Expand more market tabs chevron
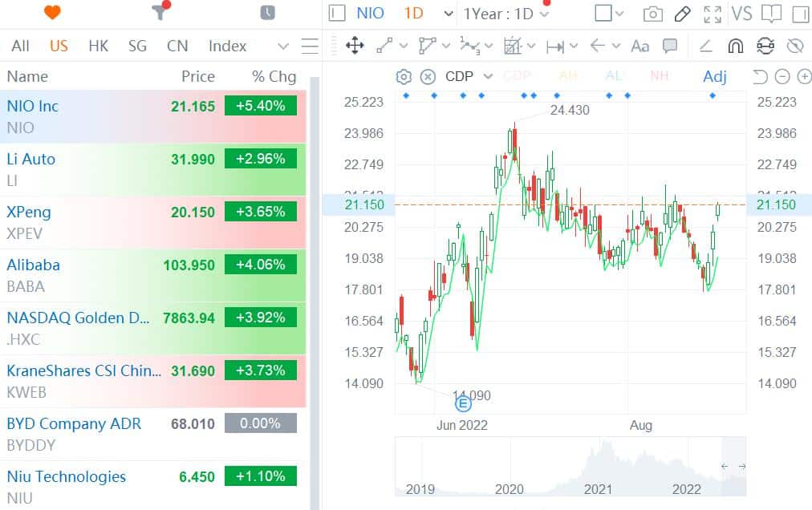The height and width of the screenshot is (510, 812). click(x=282, y=47)
